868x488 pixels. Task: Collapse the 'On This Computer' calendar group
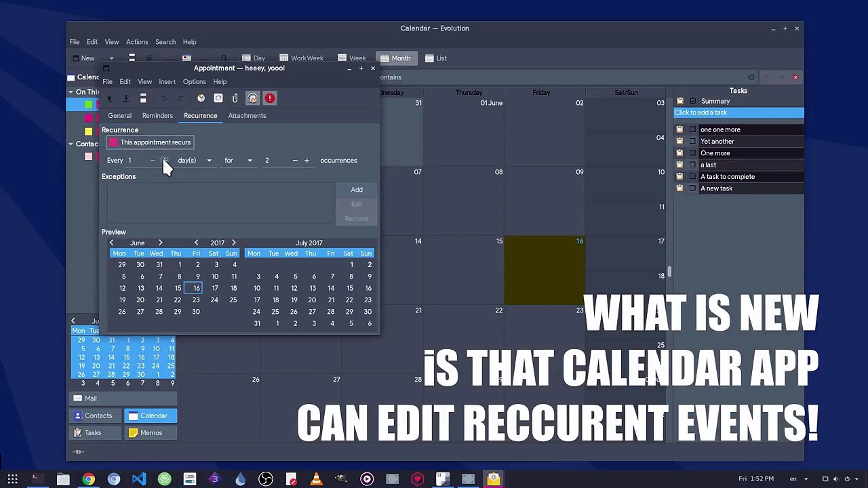pyautogui.click(x=71, y=91)
